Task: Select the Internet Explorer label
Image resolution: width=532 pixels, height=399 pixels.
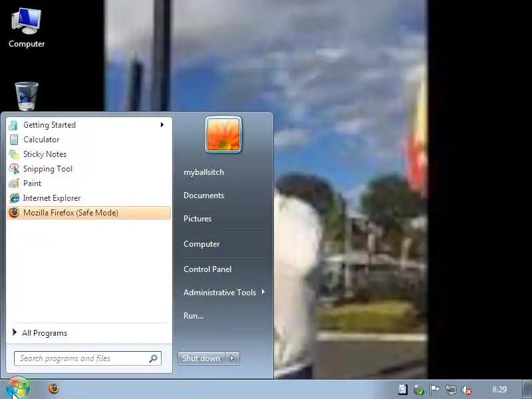Action: tap(52, 198)
